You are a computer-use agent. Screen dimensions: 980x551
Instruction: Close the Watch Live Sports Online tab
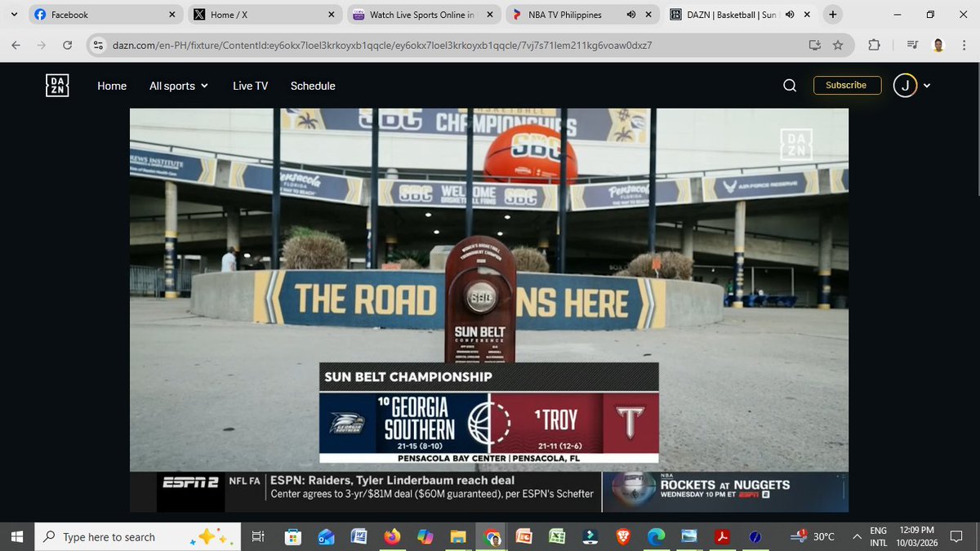(x=489, y=15)
